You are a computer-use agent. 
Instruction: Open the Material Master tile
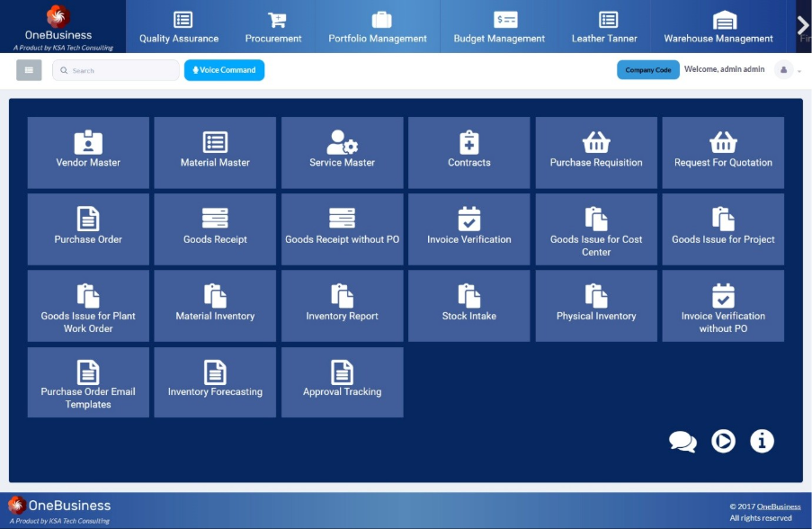(x=215, y=152)
